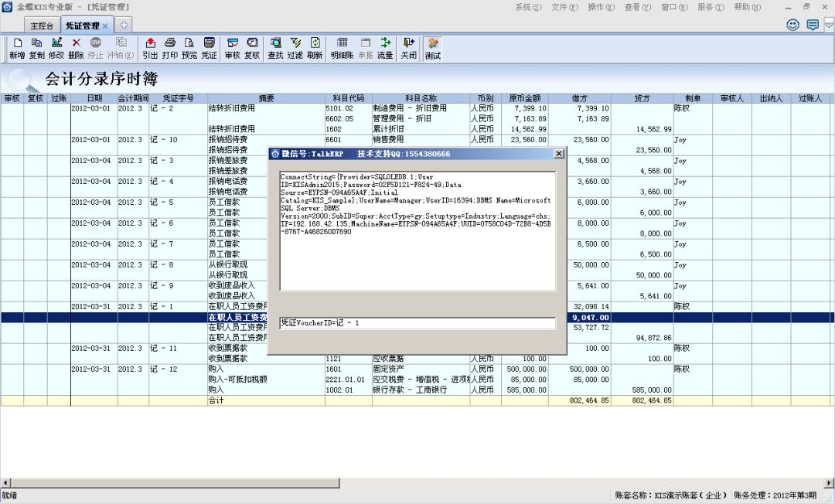The height and width of the screenshot is (504, 835).
Task: Click the 单据 toolbar icon
Action: 365,48
